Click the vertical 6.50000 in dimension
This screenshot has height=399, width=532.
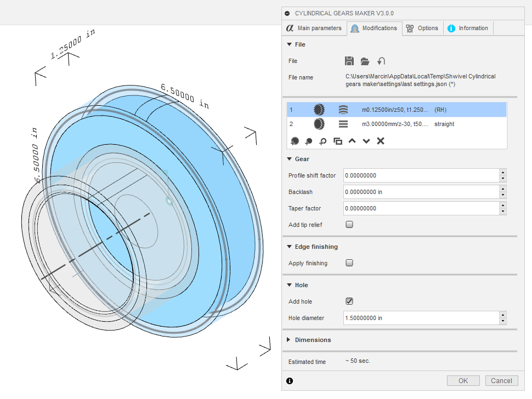[x=35, y=155]
